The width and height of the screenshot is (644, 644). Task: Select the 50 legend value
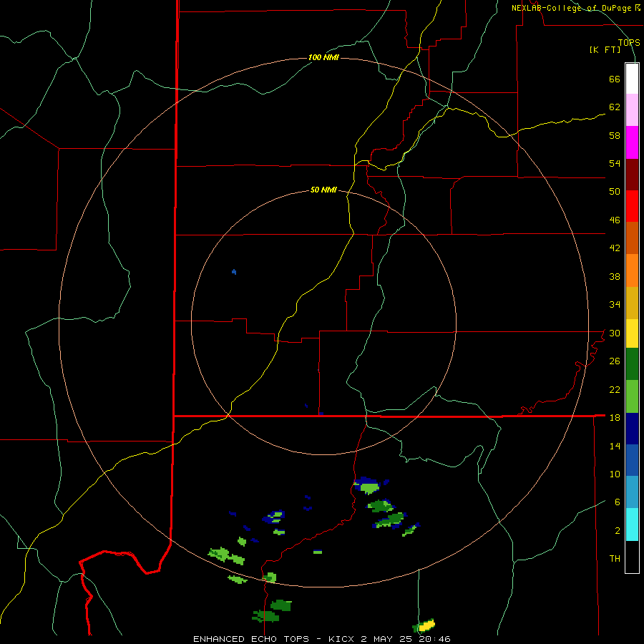(615, 192)
